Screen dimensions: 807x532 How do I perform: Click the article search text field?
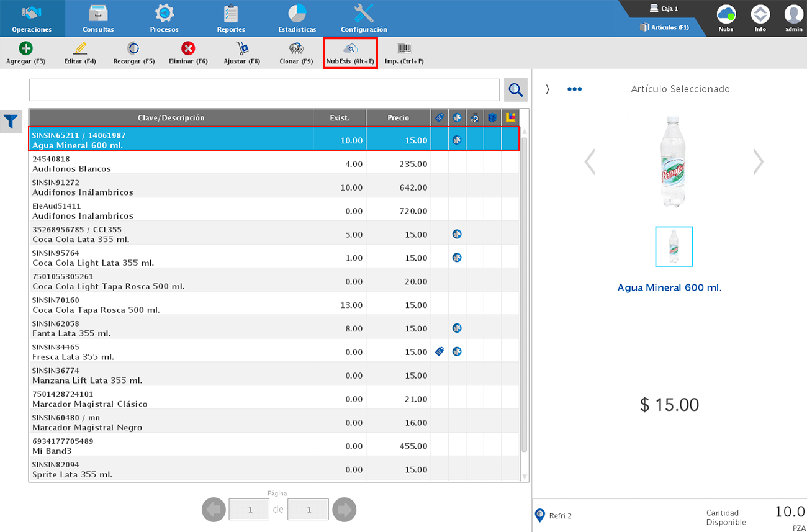click(264, 90)
